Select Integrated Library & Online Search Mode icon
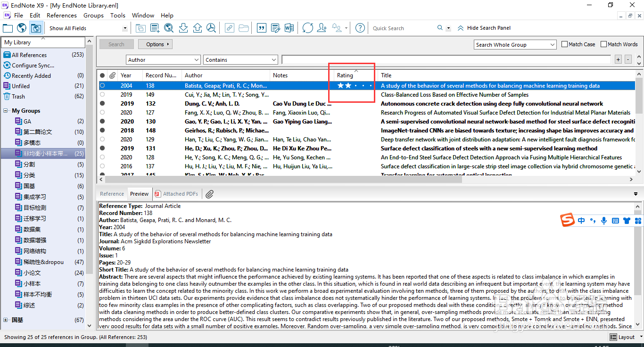The image size is (644, 347). (x=36, y=28)
